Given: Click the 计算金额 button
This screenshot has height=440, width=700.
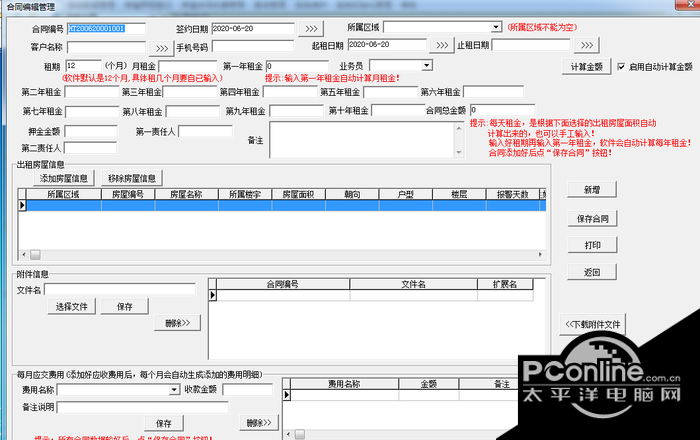Looking at the screenshot, I should tap(587, 67).
